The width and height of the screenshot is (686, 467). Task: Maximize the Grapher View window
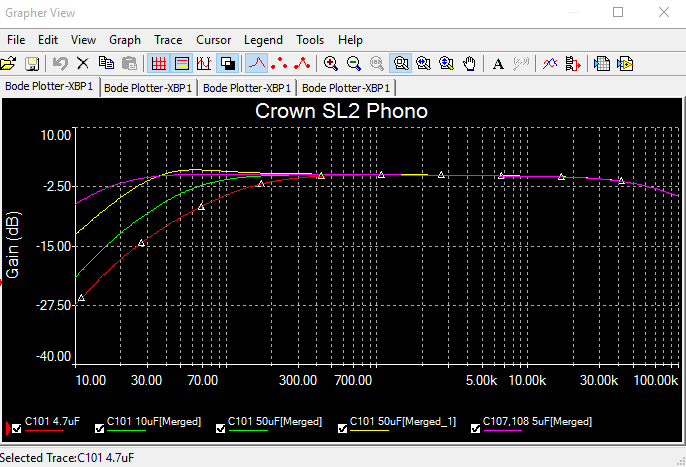click(618, 12)
